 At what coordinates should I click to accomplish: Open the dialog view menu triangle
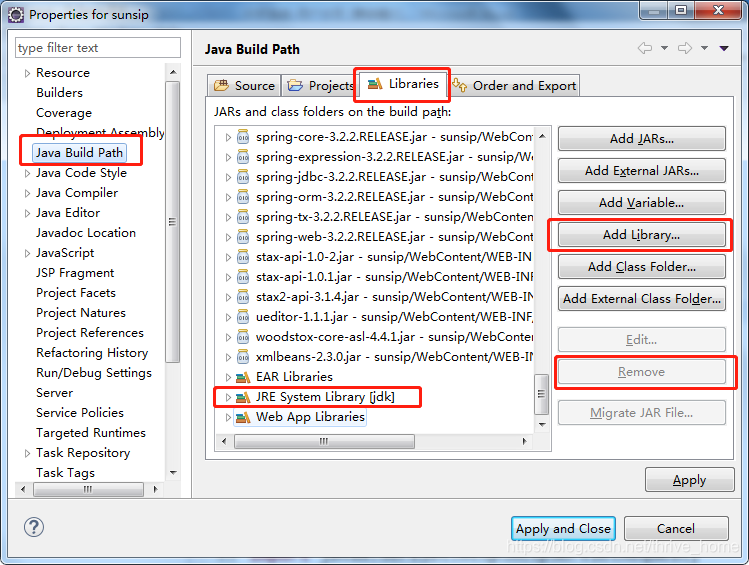click(x=724, y=48)
